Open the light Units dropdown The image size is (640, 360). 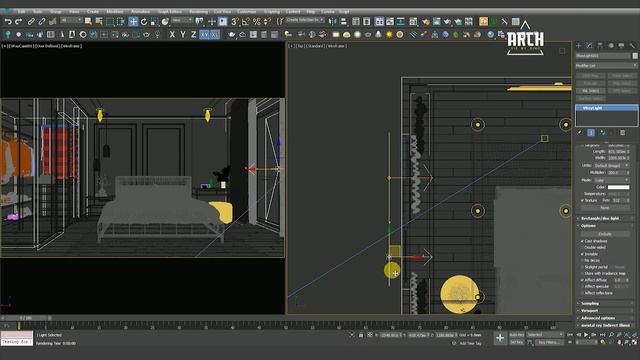(611, 165)
